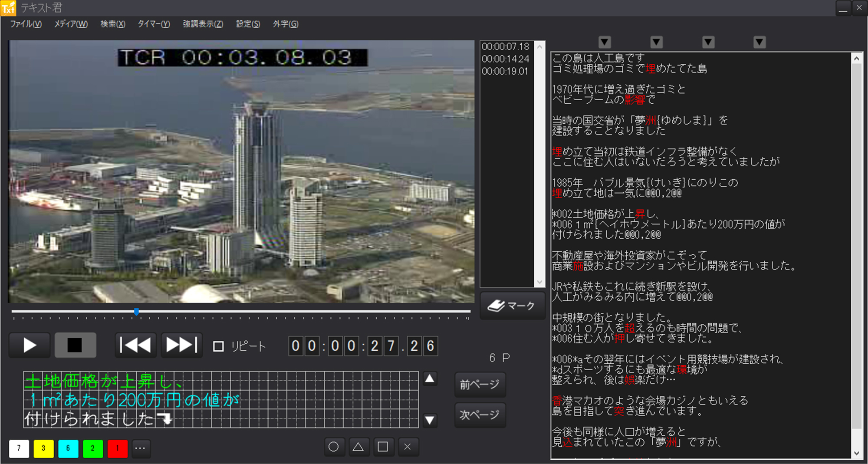Select the timestamp 00:00:14.24 in the mark list
This screenshot has height=464, width=868.
coord(506,59)
